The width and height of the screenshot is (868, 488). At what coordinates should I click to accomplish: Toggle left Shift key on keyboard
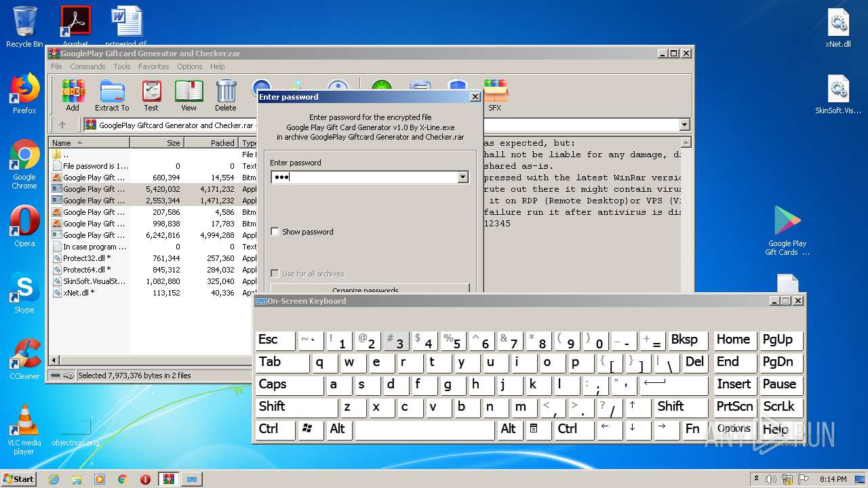(x=296, y=407)
